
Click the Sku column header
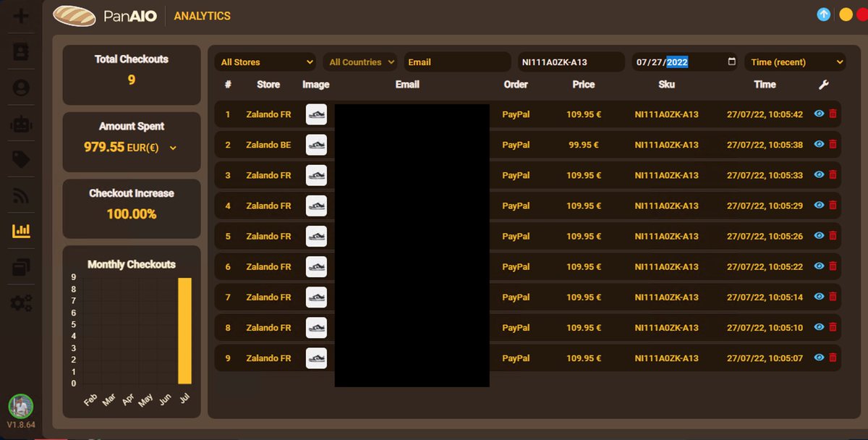click(x=667, y=85)
